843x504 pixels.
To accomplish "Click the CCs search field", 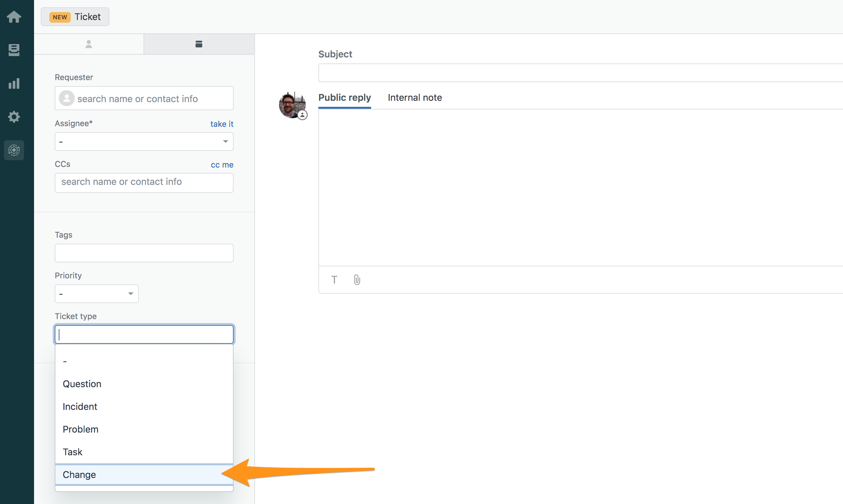I will 144,183.
